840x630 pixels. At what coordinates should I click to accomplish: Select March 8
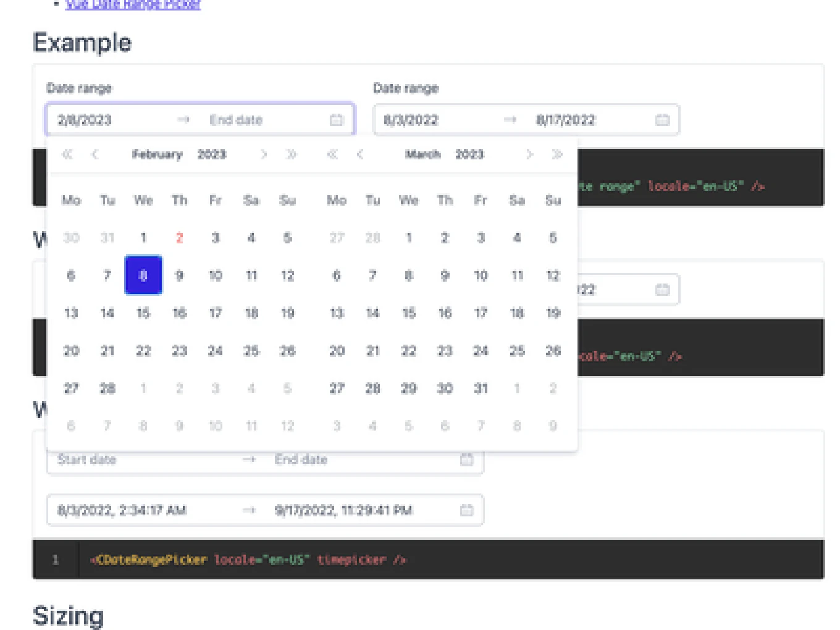tap(409, 275)
